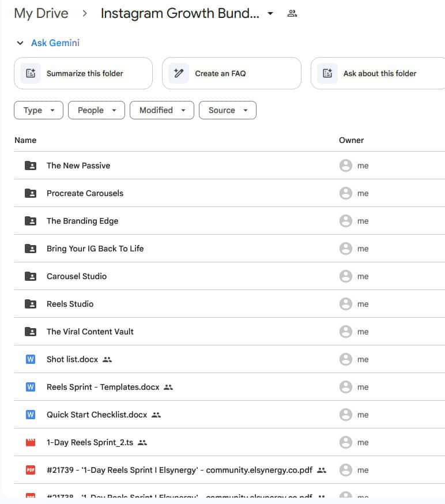Viewport: 445px width, 504px height.
Task: Click the shared people icon beside folder title
Action: click(x=292, y=13)
